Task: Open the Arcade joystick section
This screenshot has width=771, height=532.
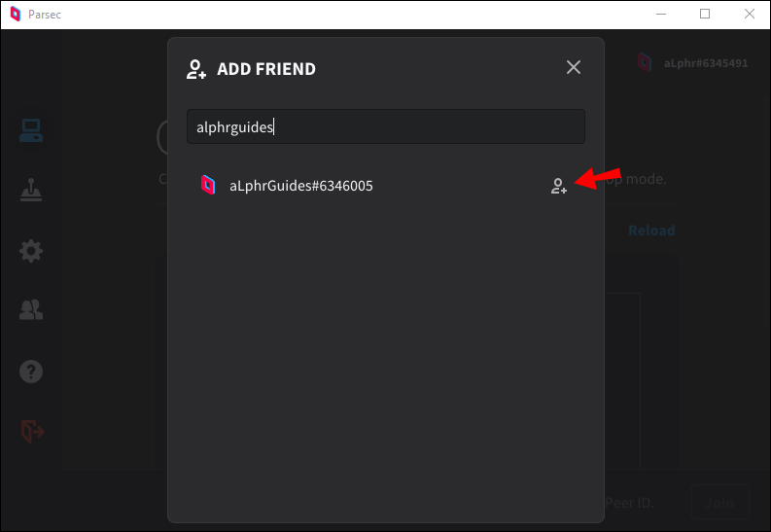Action: pyautogui.click(x=31, y=191)
